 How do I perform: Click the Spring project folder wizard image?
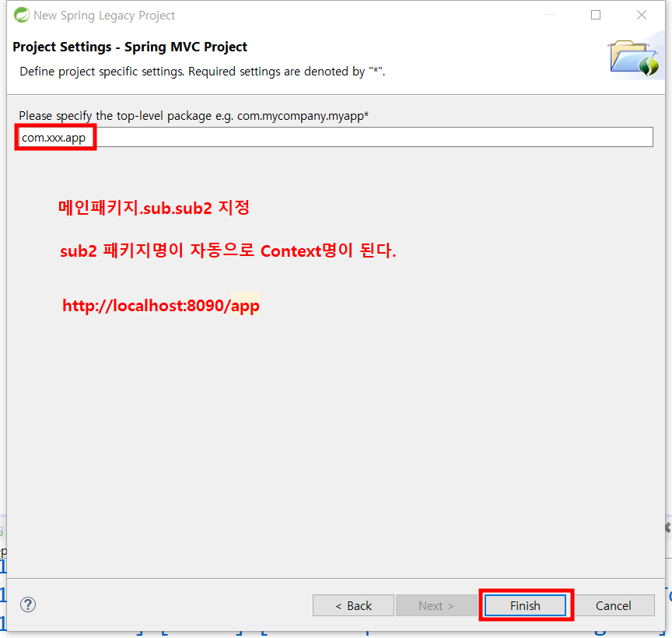click(634, 58)
